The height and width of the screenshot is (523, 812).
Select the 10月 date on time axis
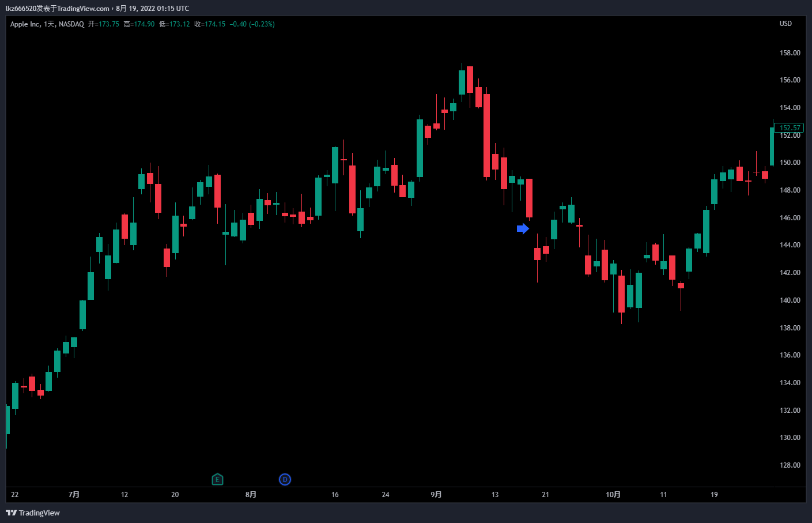click(613, 495)
